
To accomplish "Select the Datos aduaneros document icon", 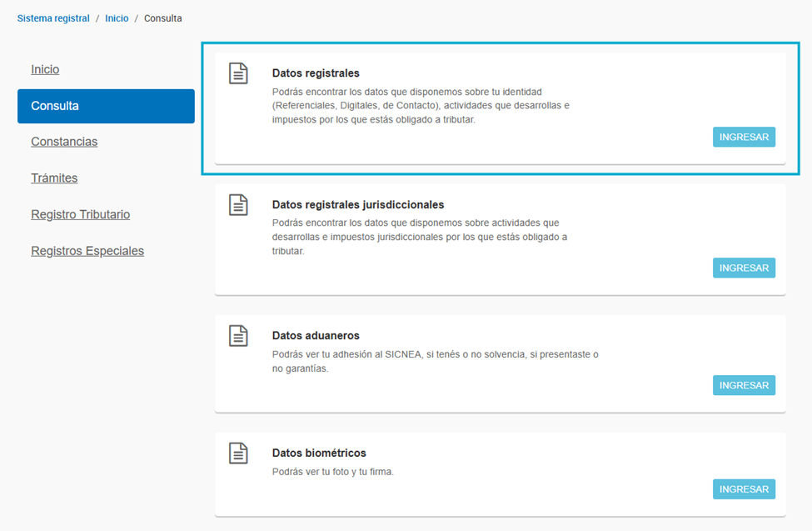I will 239,336.
